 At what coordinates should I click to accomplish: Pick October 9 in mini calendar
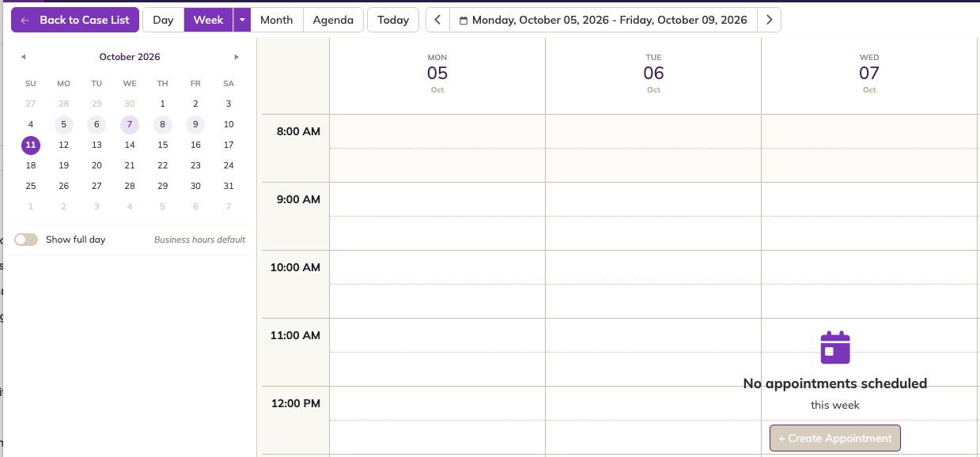point(195,124)
